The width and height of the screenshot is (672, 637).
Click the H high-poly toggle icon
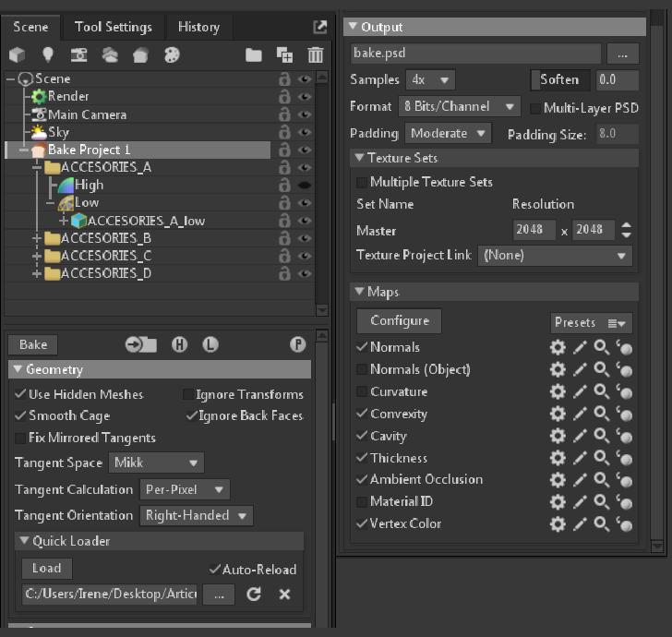pos(180,344)
